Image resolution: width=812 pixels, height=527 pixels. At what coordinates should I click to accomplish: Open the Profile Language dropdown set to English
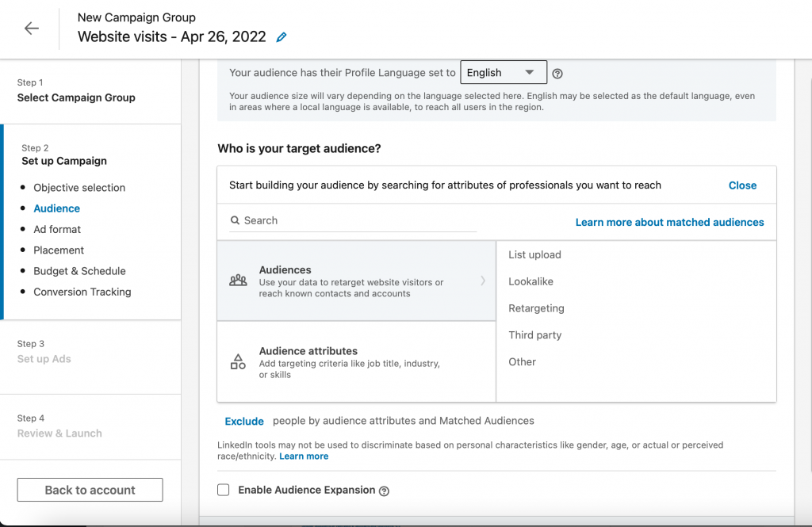click(x=503, y=72)
